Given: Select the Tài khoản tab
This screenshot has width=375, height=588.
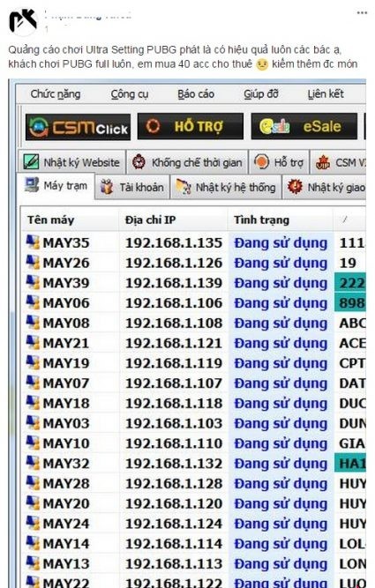Looking at the screenshot, I should pyautogui.click(x=131, y=187).
